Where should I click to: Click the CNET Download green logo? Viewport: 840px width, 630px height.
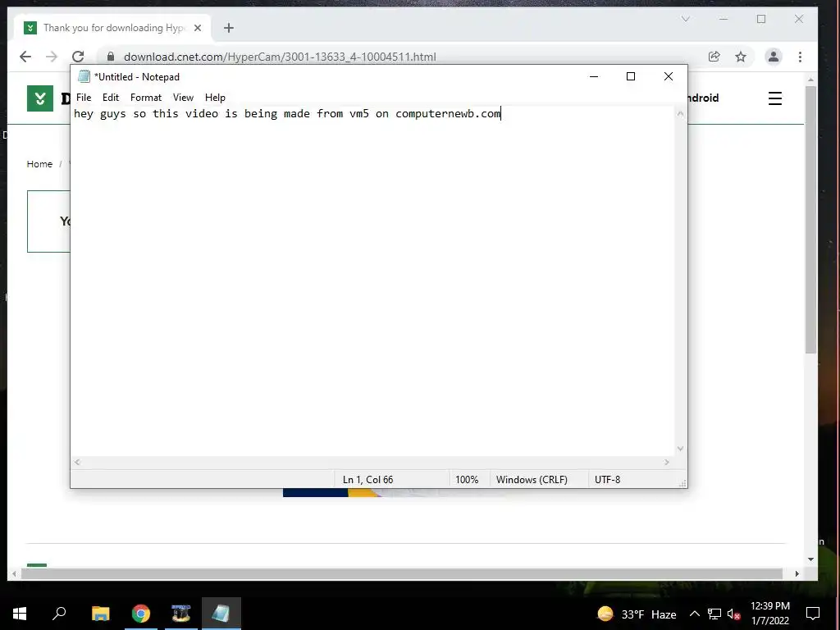pyautogui.click(x=40, y=98)
